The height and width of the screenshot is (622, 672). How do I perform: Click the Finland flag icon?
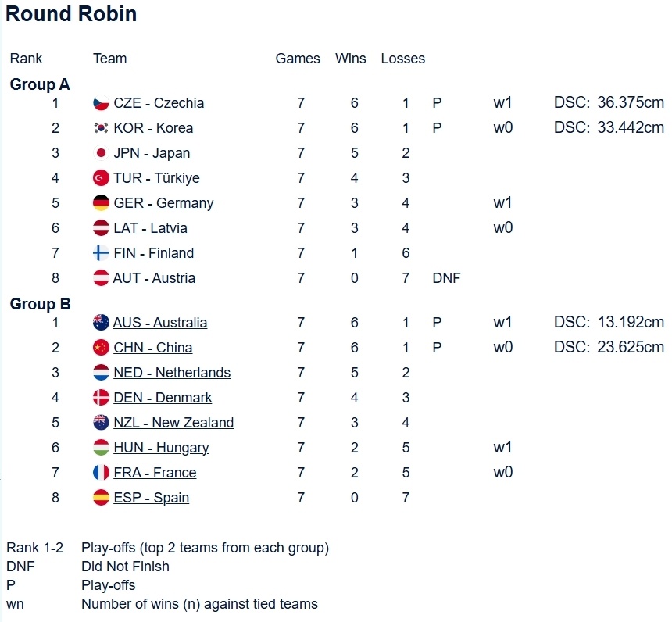point(101,253)
